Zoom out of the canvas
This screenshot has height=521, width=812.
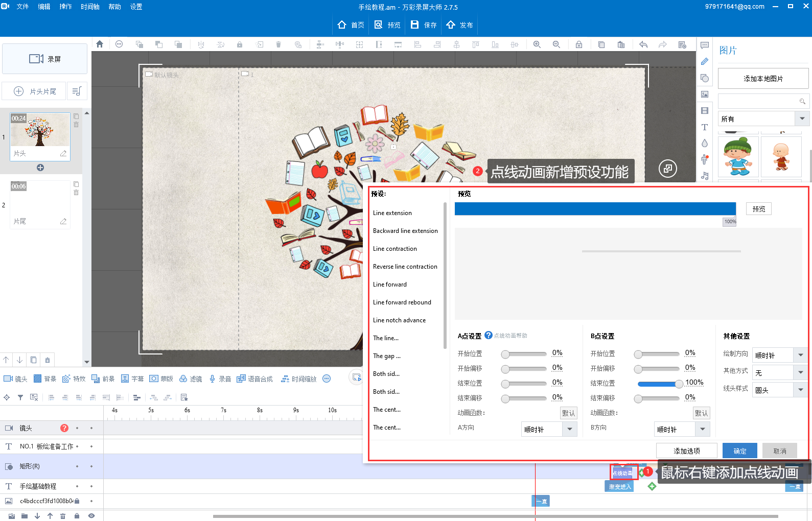pos(556,44)
